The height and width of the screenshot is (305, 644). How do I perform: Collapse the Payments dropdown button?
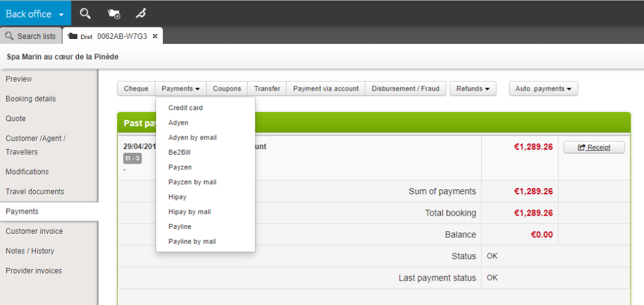coord(180,89)
